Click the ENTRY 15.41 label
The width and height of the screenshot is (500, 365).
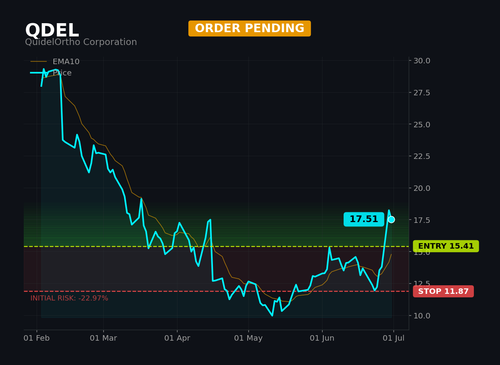(x=446, y=246)
